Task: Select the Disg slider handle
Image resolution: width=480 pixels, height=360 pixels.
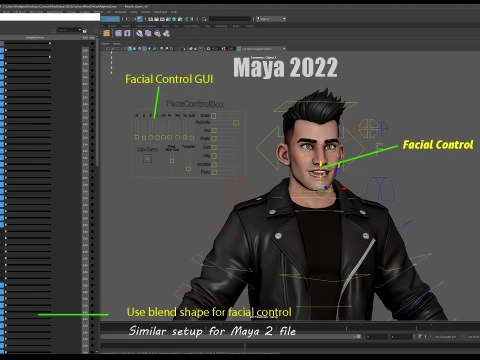Action: click(214, 156)
